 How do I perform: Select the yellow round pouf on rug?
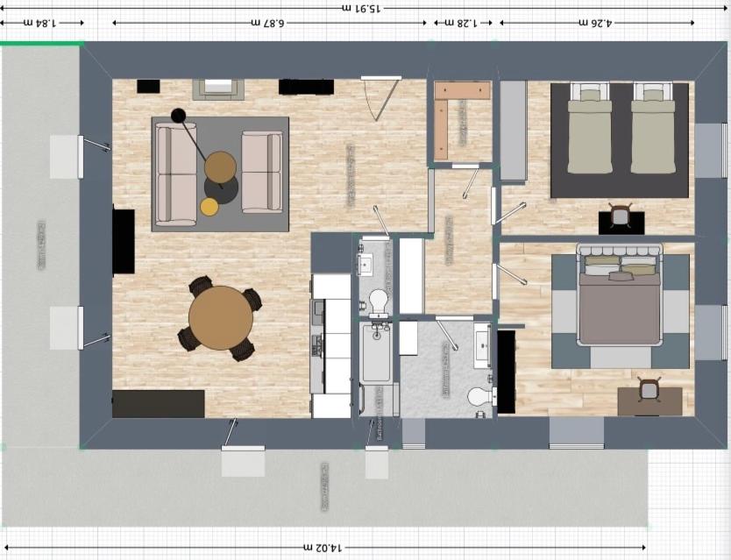209,207
